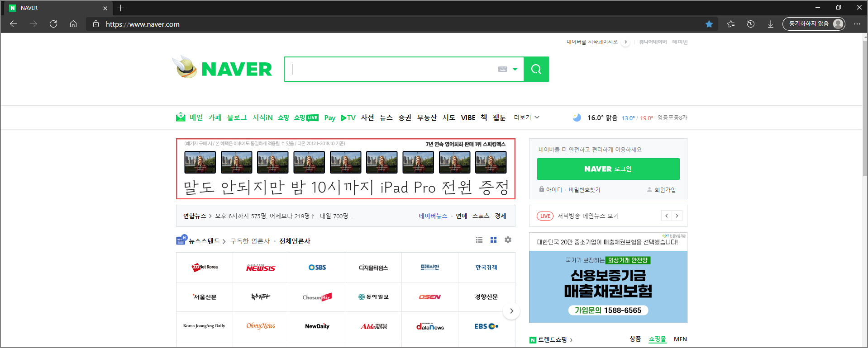Screen dimensions: 868x348
Task: Click the arrow next to 시작페이지로
Action: 625,42
